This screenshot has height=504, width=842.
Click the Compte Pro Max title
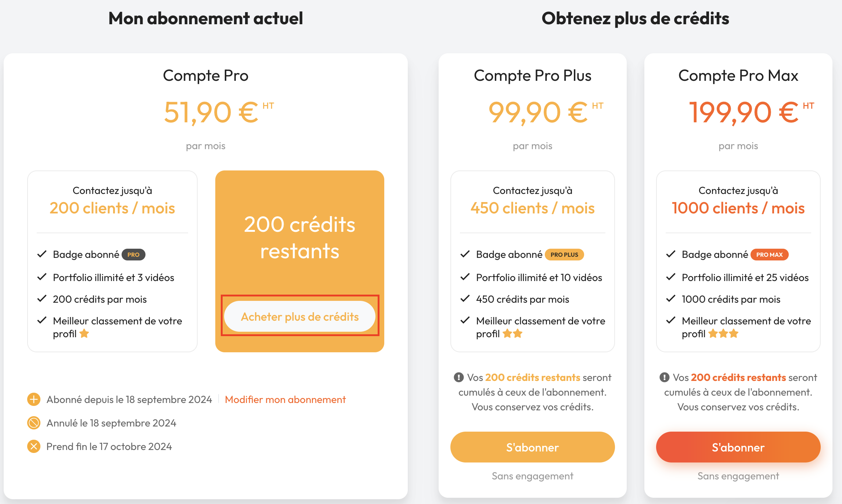pyautogui.click(x=738, y=76)
